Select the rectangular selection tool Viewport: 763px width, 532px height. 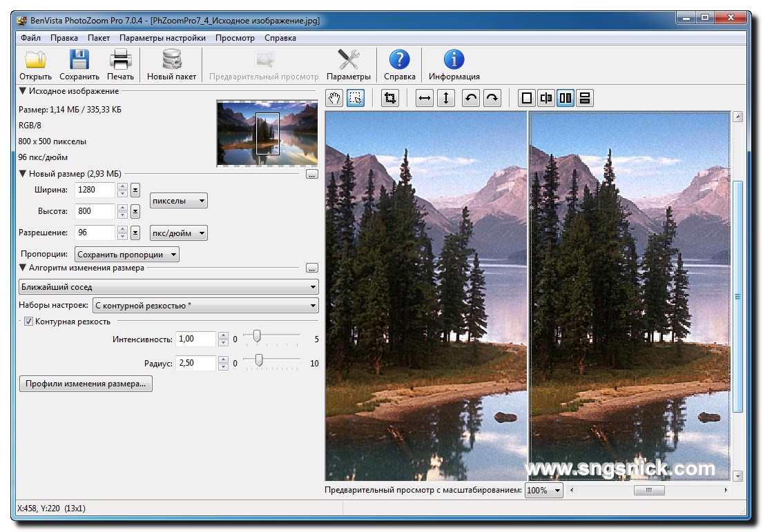[x=357, y=97]
